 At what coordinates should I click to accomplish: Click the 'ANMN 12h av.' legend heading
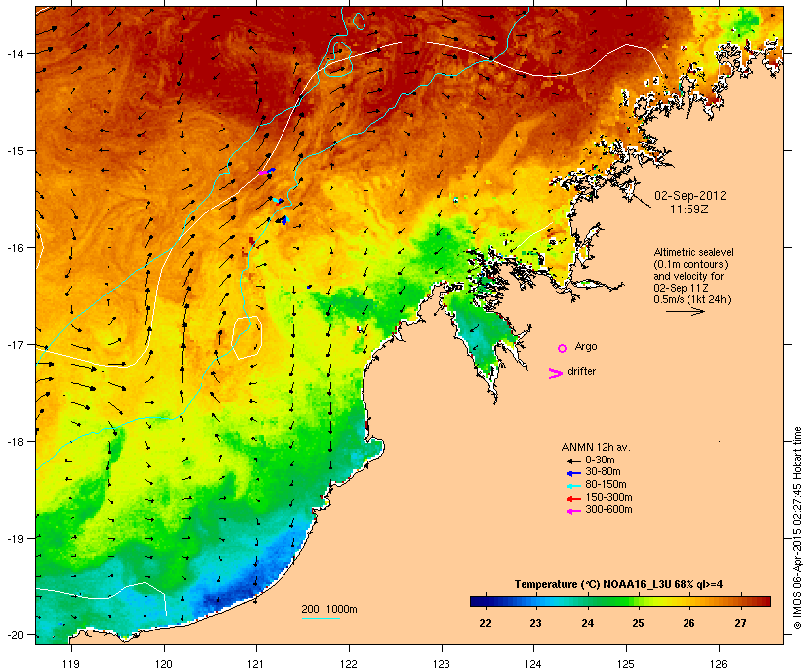coord(596,447)
